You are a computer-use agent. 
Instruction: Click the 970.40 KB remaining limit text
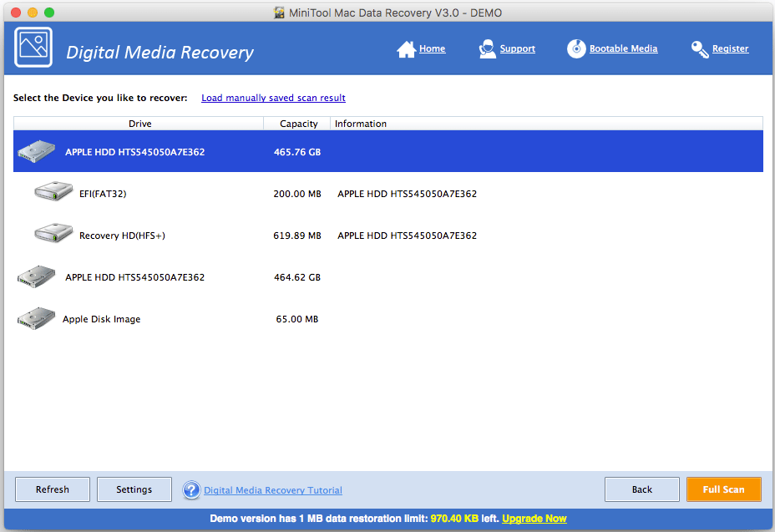tap(454, 519)
